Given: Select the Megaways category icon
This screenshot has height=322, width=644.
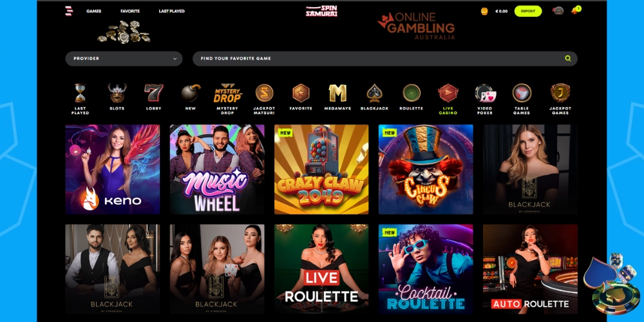Looking at the screenshot, I should pyautogui.click(x=337, y=93).
